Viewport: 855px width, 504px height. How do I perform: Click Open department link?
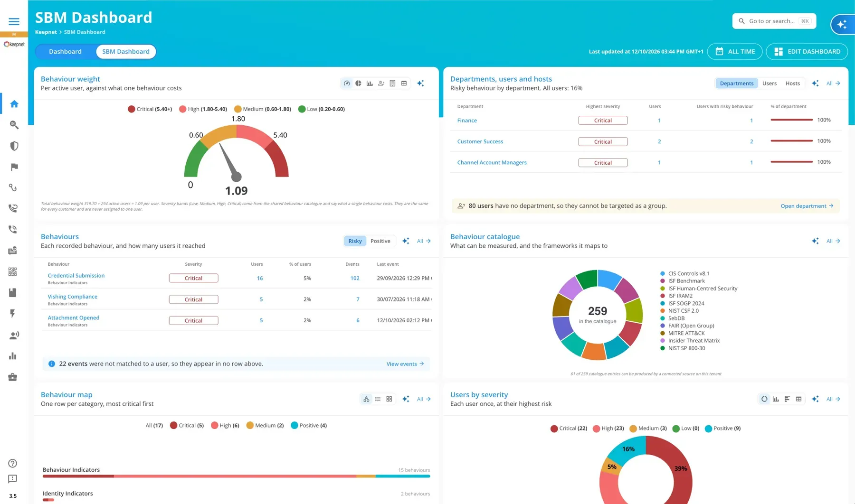click(807, 206)
